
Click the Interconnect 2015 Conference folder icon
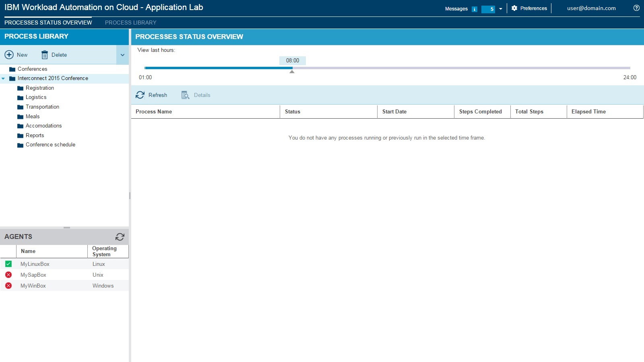(x=12, y=78)
